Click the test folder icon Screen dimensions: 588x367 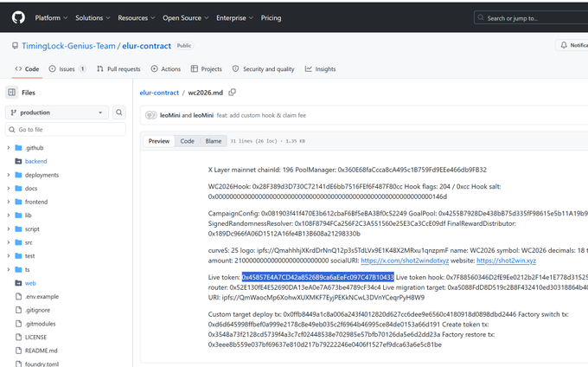pos(18,256)
